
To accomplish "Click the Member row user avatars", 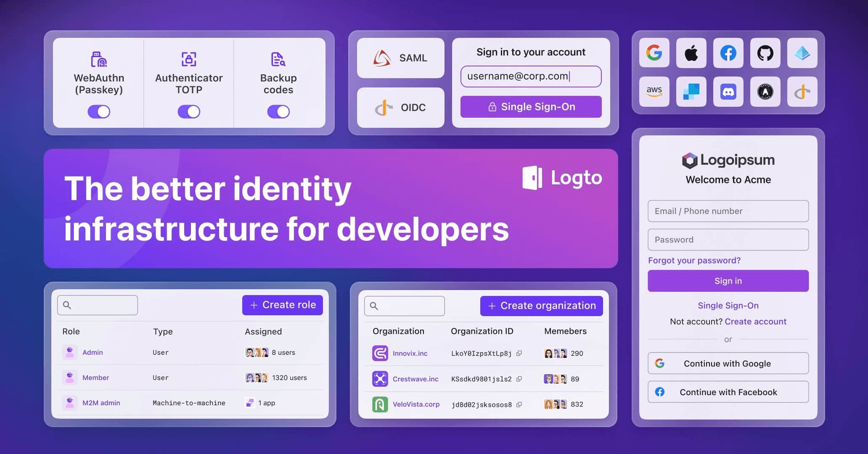I will 257,377.
